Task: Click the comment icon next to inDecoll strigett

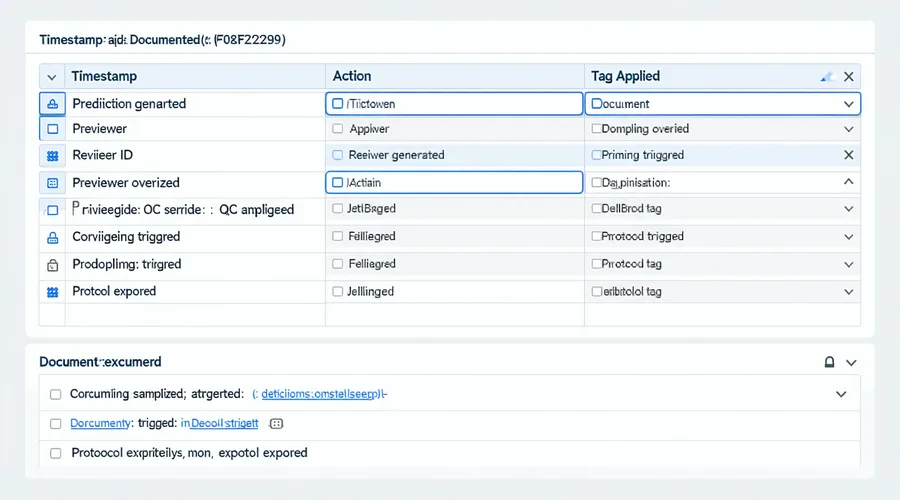Action: (276, 424)
